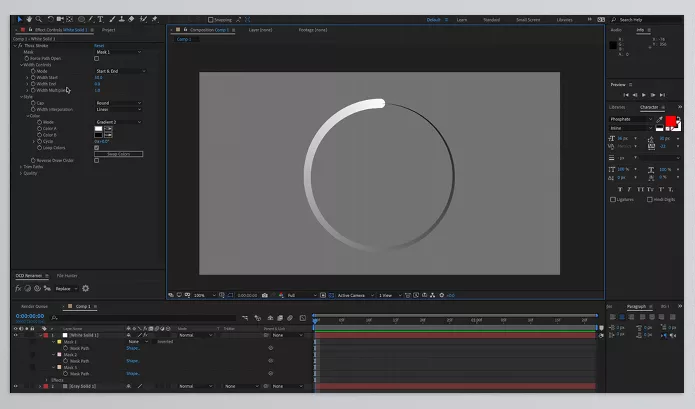Open the Cap dropdown set to Round
The height and width of the screenshot is (409, 695).
[117, 103]
